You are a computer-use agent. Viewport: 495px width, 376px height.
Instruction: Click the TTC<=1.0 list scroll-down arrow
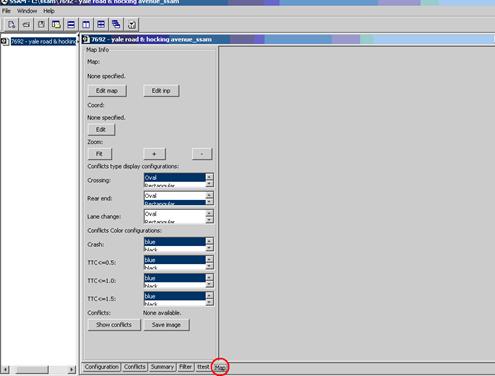pos(209,284)
